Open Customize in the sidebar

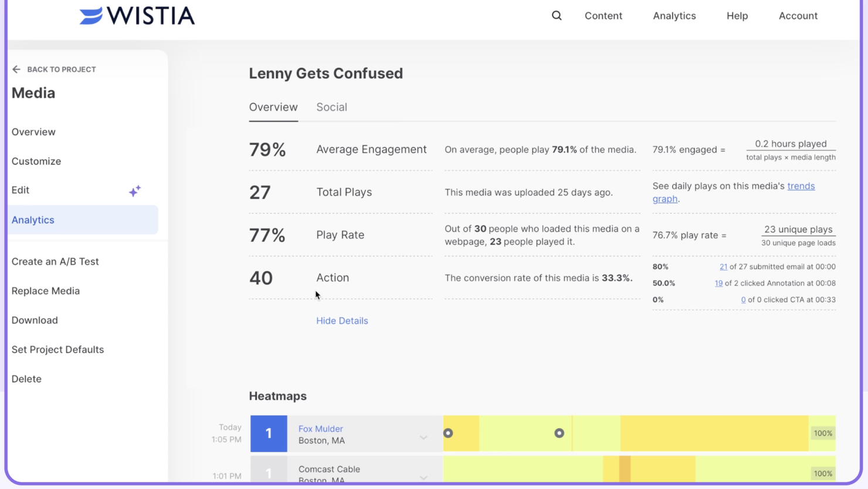[x=36, y=161]
